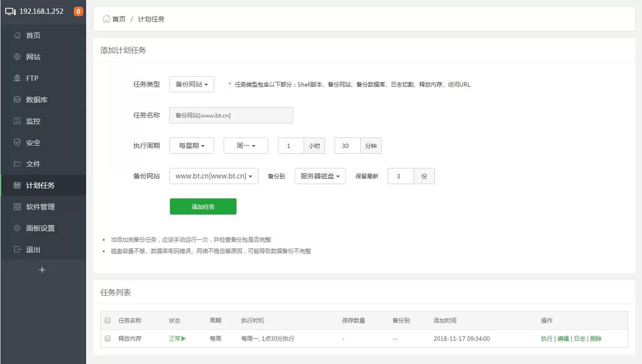
Task: Expand the 每星期 execution period dropdown
Action: pyautogui.click(x=191, y=146)
